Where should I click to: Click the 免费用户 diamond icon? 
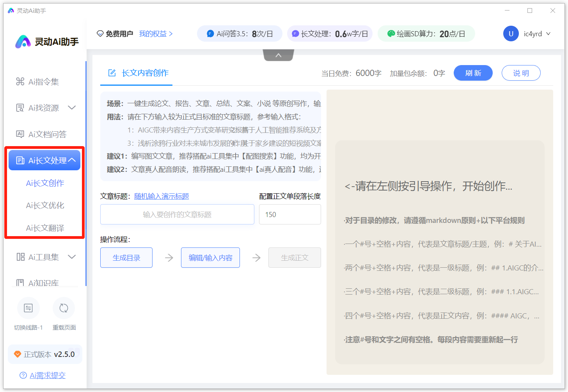coord(100,34)
